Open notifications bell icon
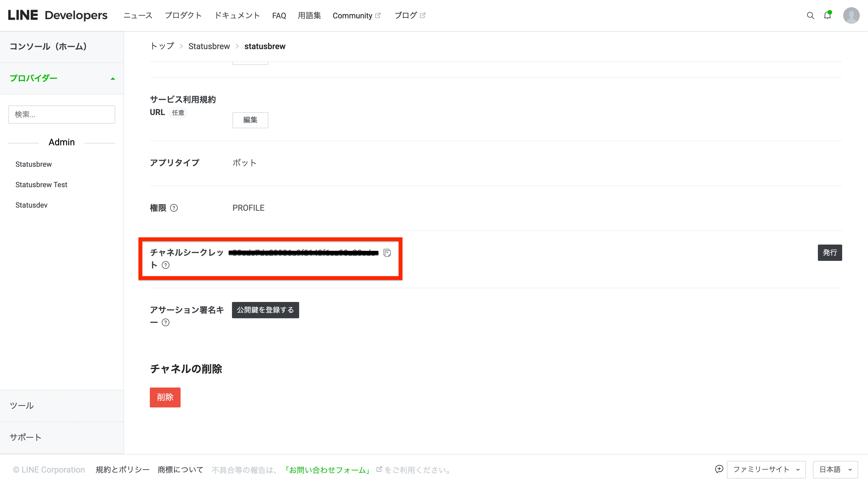The image size is (868, 485). 827,15
